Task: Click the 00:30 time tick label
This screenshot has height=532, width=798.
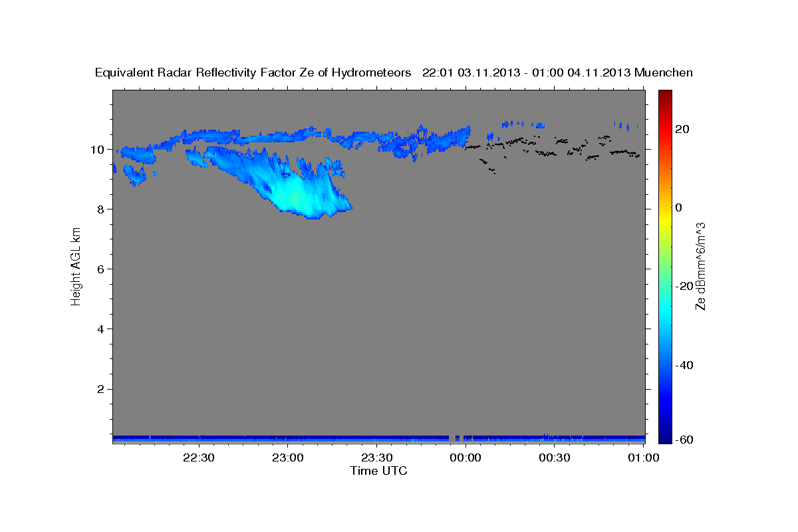Action: pyautogui.click(x=555, y=458)
